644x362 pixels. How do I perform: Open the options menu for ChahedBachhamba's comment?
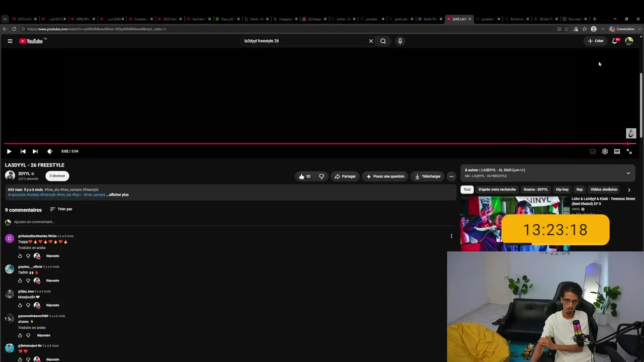click(451, 236)
